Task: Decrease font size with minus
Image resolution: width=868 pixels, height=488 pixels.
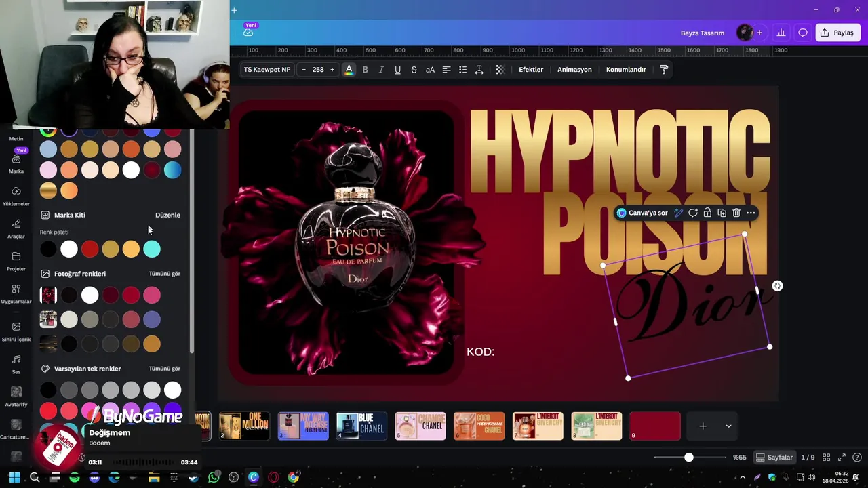Action: click(x=304, y=70)
